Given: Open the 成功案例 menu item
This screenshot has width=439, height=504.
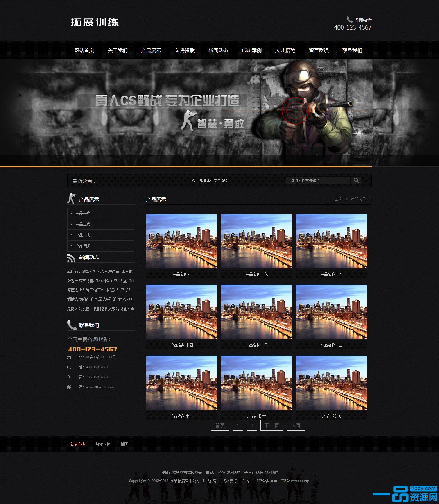Looking at the screenshot, I should point(252,50).
